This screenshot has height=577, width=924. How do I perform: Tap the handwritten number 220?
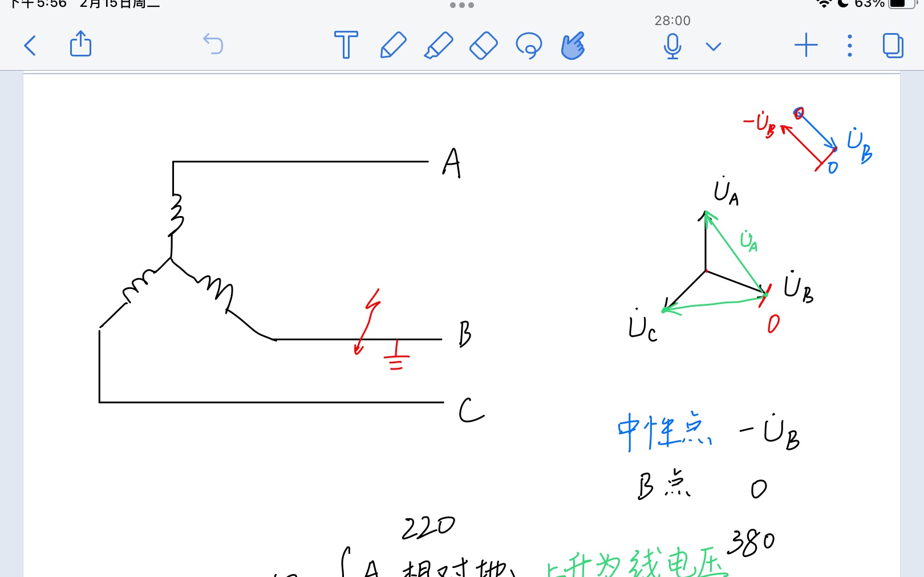pos(428,527)
